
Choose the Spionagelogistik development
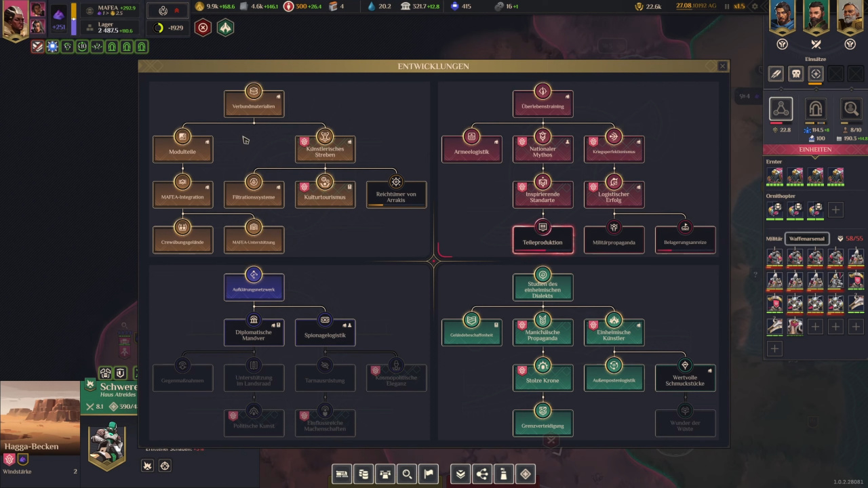[x=325, y=333]
